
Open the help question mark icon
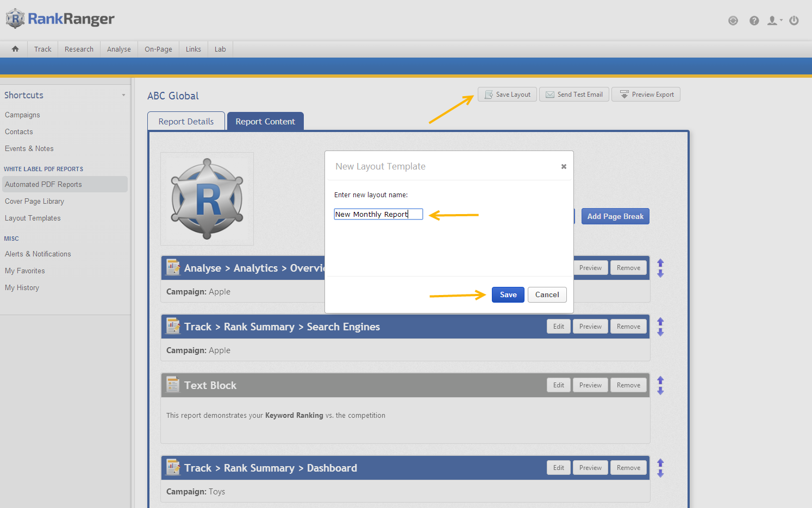point(754,21)
